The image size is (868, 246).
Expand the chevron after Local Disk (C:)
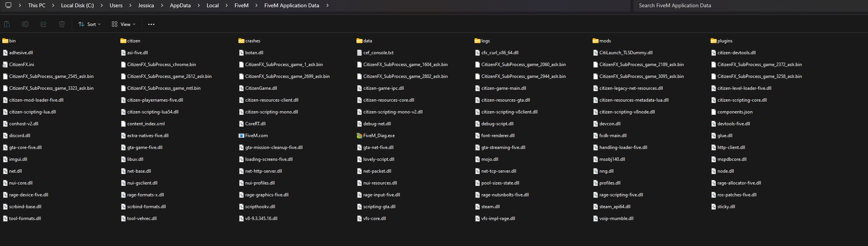click(x=102, y=5)
